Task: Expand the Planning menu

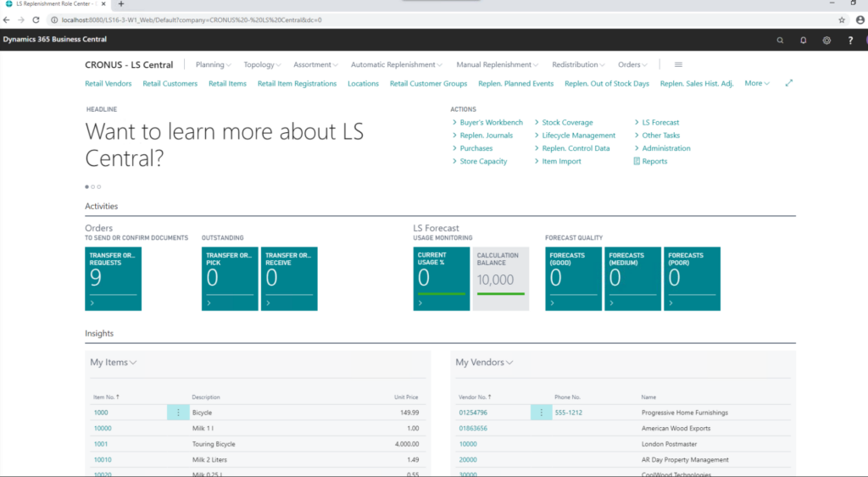Action: click(213, 64)
